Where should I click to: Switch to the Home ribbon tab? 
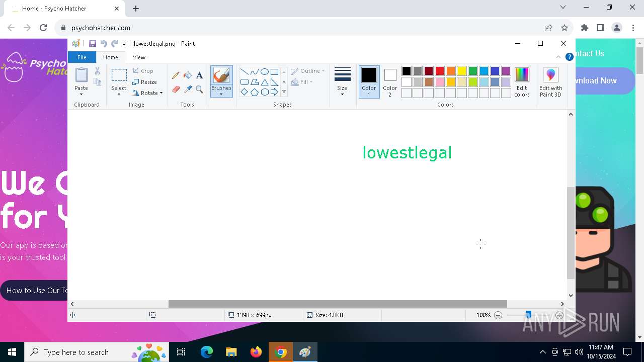[111, 57]
